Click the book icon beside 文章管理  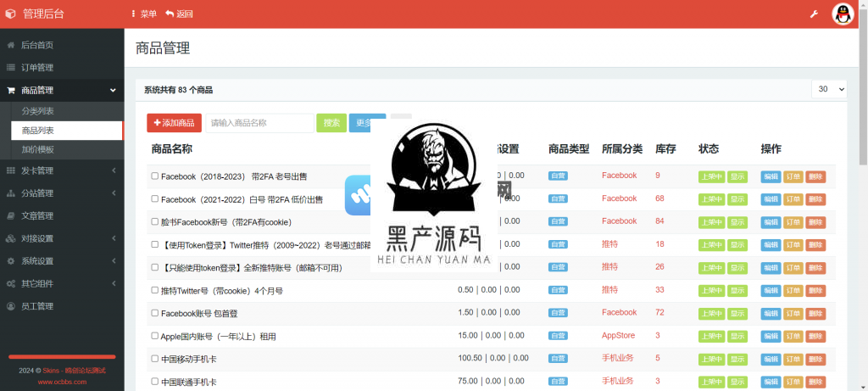10,216
